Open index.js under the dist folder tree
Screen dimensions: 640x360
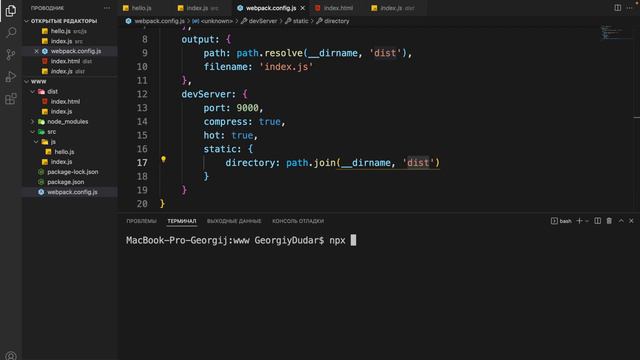click(x=70, y=111)
